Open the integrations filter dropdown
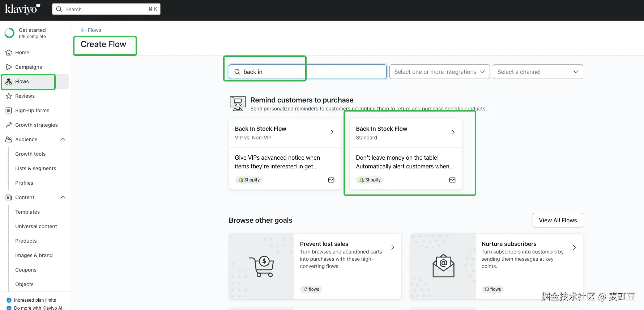Viewport: 644px width, 310px height. 439,72
